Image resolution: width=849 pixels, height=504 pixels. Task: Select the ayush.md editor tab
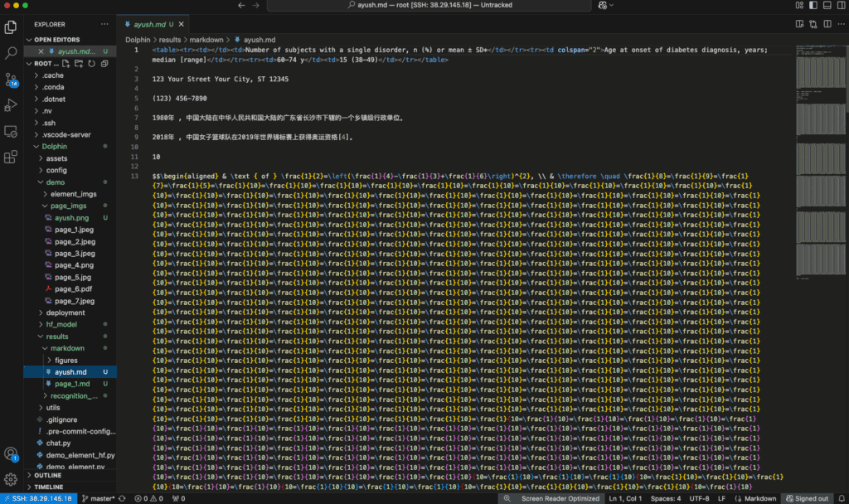coord(154,24)
